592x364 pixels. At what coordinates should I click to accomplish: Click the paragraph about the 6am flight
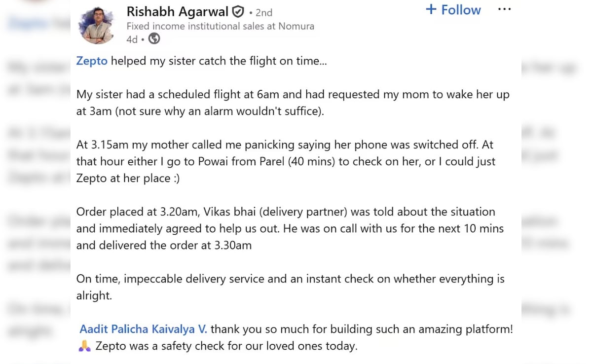point(293,95)
